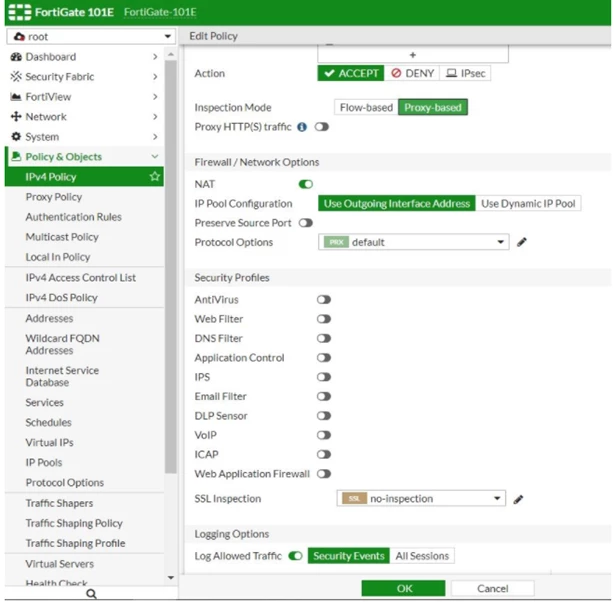Enable Preserve Source Port toggle
The height and width of the screenshot is (602, 614).
(305, 223)
